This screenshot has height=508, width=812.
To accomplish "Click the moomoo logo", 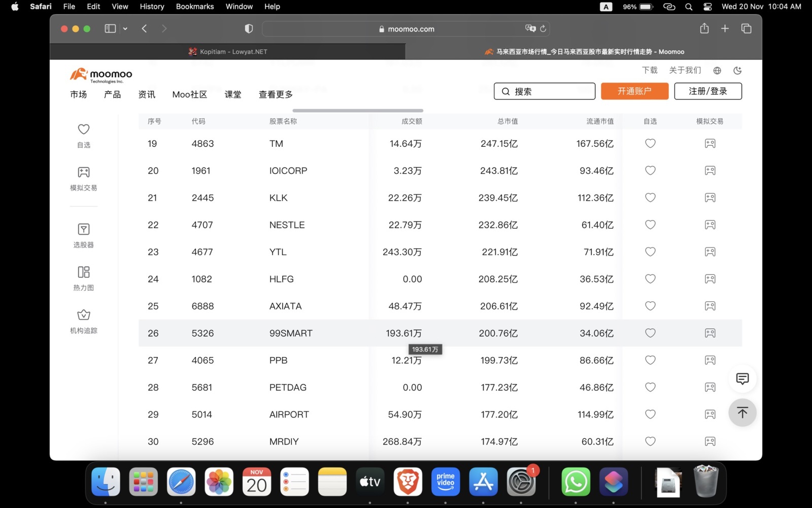I will coord(101,75).
